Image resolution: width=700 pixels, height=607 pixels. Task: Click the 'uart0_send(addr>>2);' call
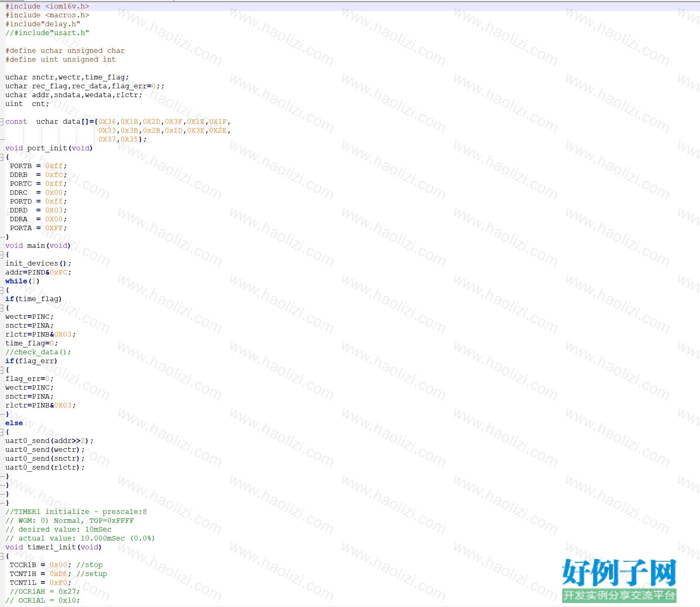50,441
